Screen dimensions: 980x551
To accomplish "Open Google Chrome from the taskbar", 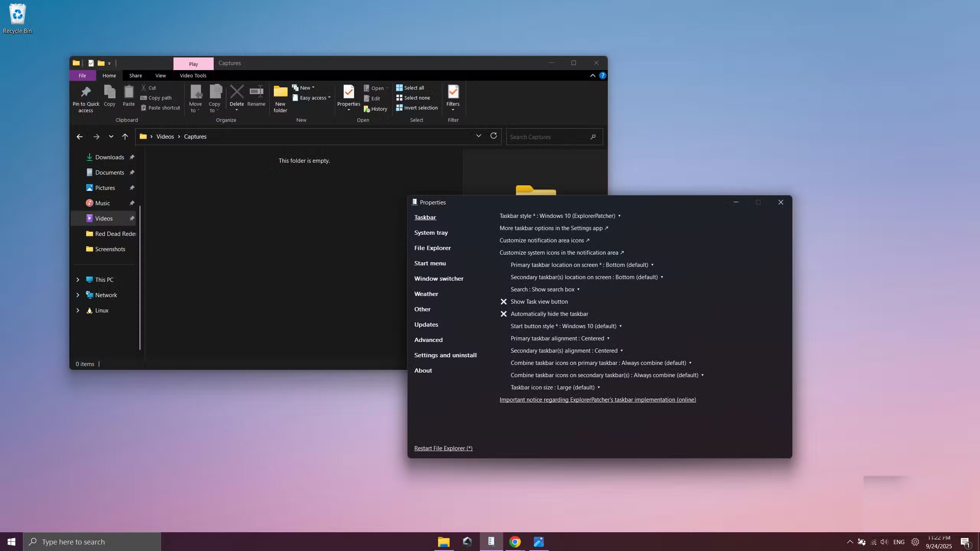I will pyautogui.click(x=515, y=541).
